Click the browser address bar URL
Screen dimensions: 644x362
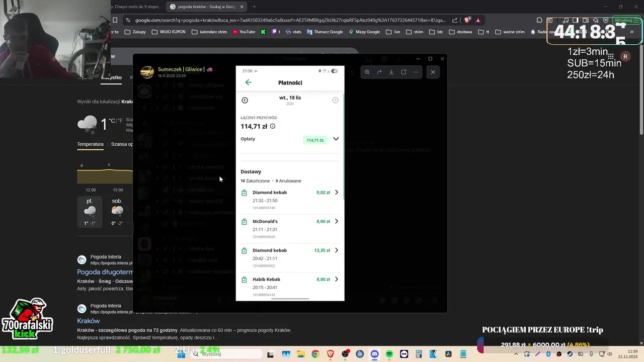pos(290,20)
